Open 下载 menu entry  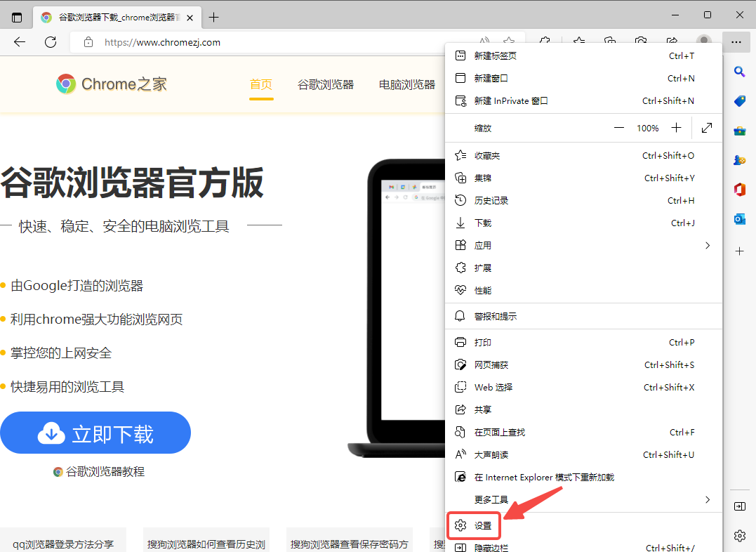583,223
